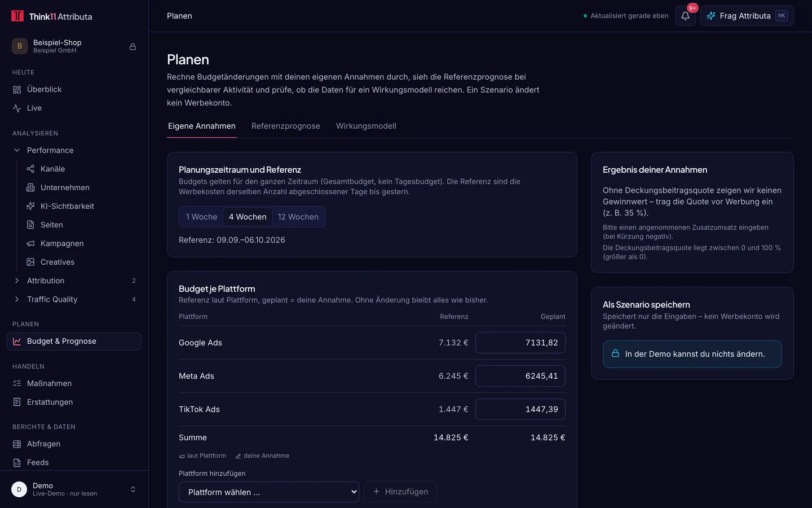Click the lock icon beside Beispiel-Shop

[133, 46]
